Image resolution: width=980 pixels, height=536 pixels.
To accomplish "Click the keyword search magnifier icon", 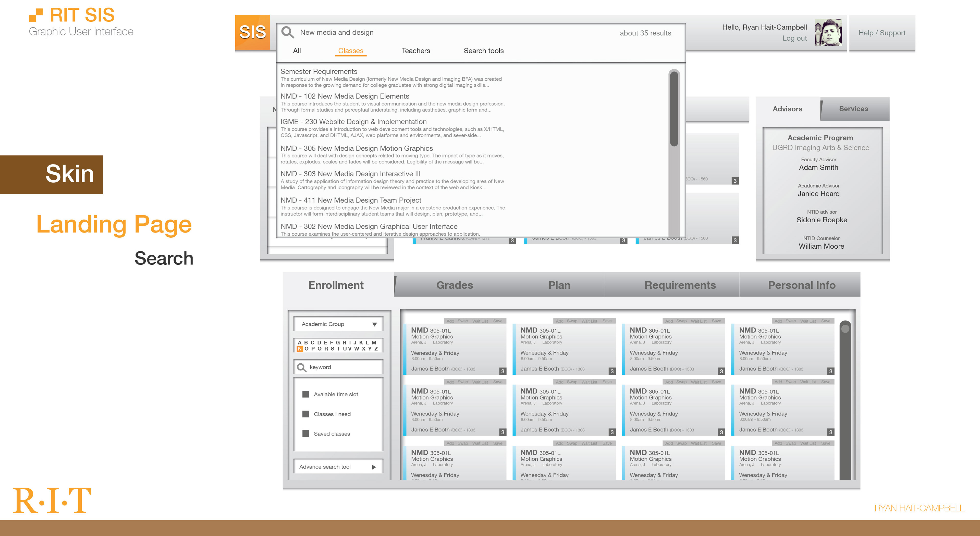I will point(301,367).
